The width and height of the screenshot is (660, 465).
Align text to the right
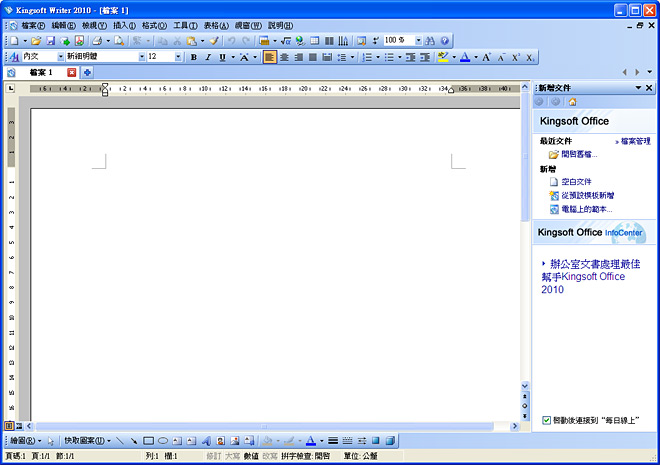pyautogui.click(x=298, y=57)
